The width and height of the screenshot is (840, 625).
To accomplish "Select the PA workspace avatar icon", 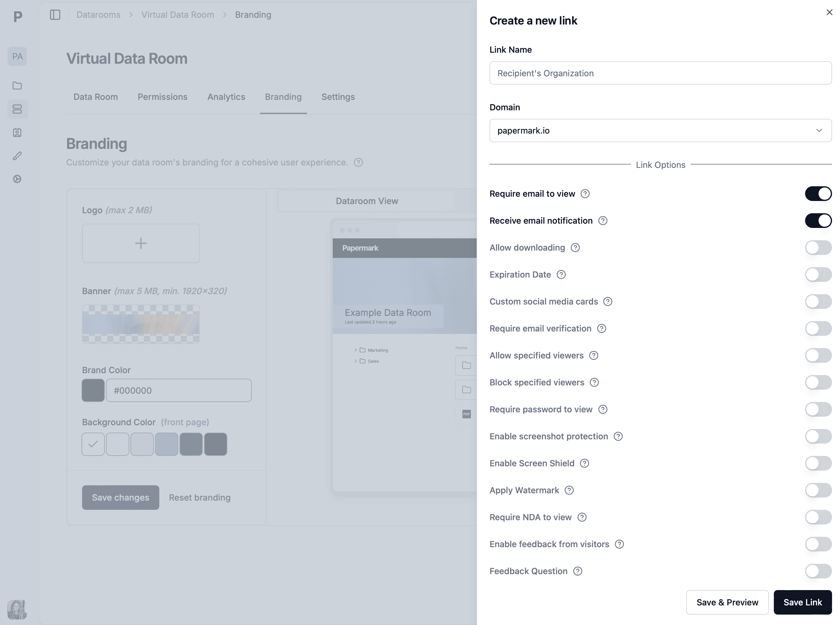I will [17, 56].
